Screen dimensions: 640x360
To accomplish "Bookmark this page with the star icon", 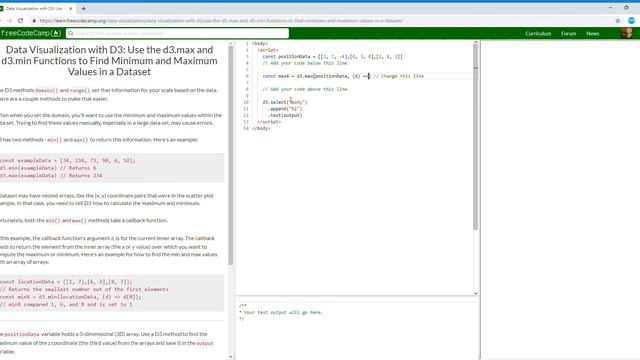I will click(x=618, y=20).
